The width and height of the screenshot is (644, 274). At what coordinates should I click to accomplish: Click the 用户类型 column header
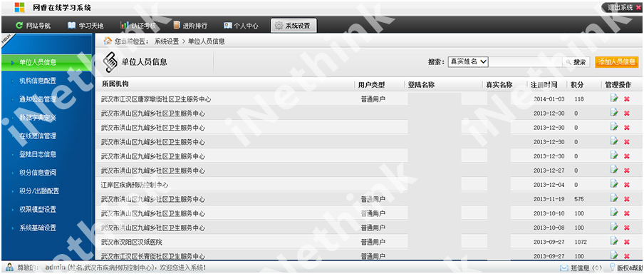click(x=371, y=85)
